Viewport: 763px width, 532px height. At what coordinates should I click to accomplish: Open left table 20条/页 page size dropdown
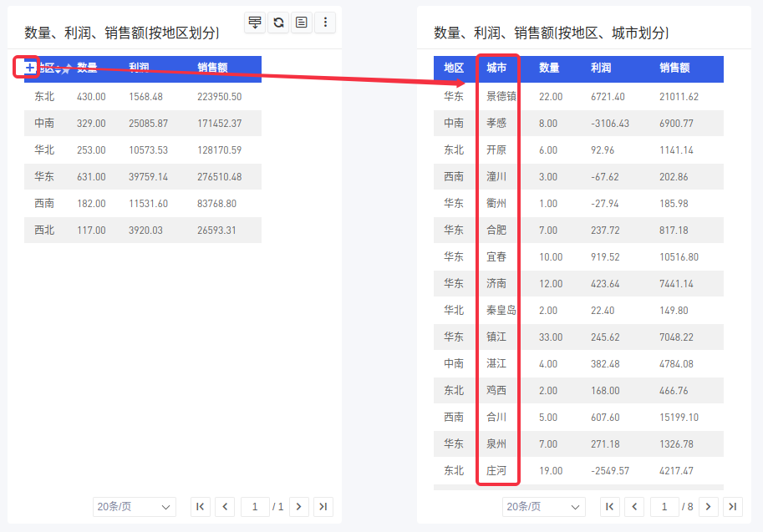click(134, 506)
